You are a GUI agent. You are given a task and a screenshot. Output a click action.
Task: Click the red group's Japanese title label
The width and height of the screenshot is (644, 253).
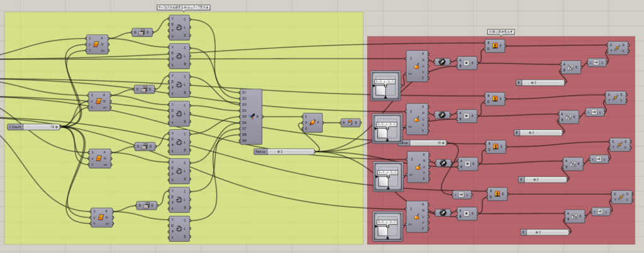[501, 31]
